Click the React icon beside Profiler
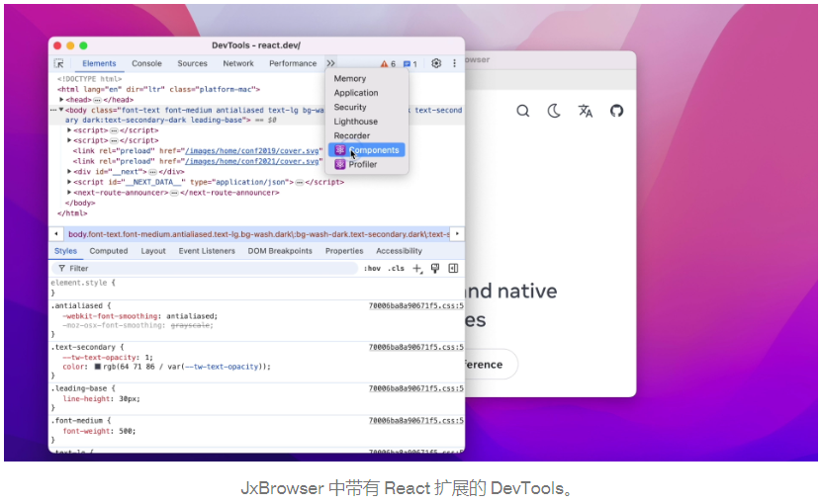821x504 pixels. (340, 164)
